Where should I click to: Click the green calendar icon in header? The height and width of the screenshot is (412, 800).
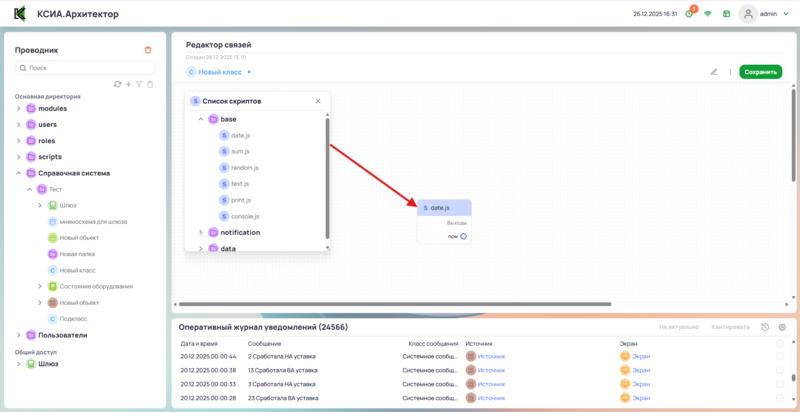click(727, 14)
